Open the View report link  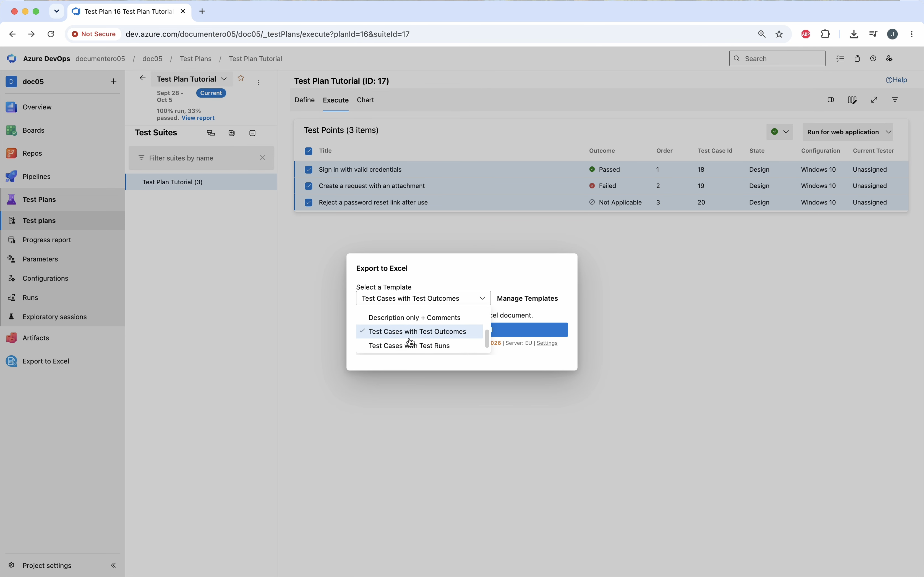pyautogui.click(x=198, y=118)
